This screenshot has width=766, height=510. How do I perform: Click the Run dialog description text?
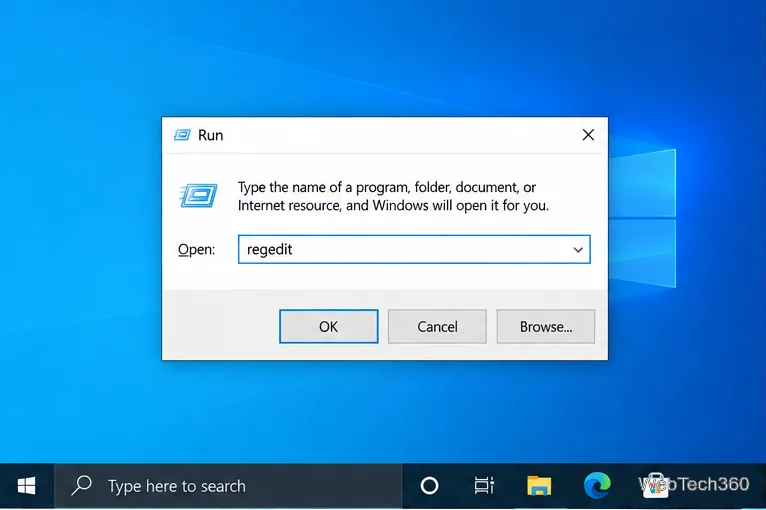click(x=393, y=196)
